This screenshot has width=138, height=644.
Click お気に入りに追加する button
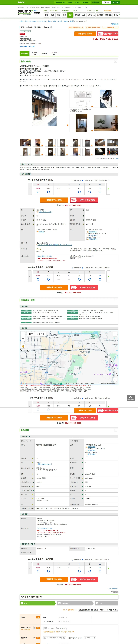pos(93,27)
